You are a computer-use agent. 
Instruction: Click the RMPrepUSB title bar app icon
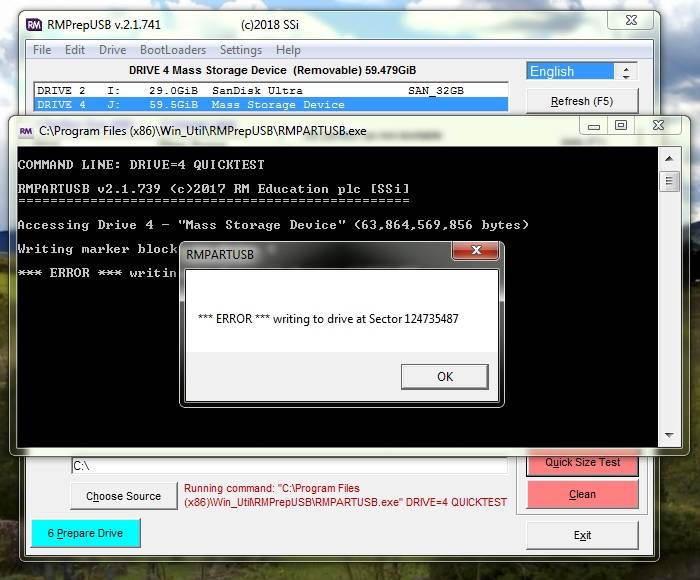(33, 24)
